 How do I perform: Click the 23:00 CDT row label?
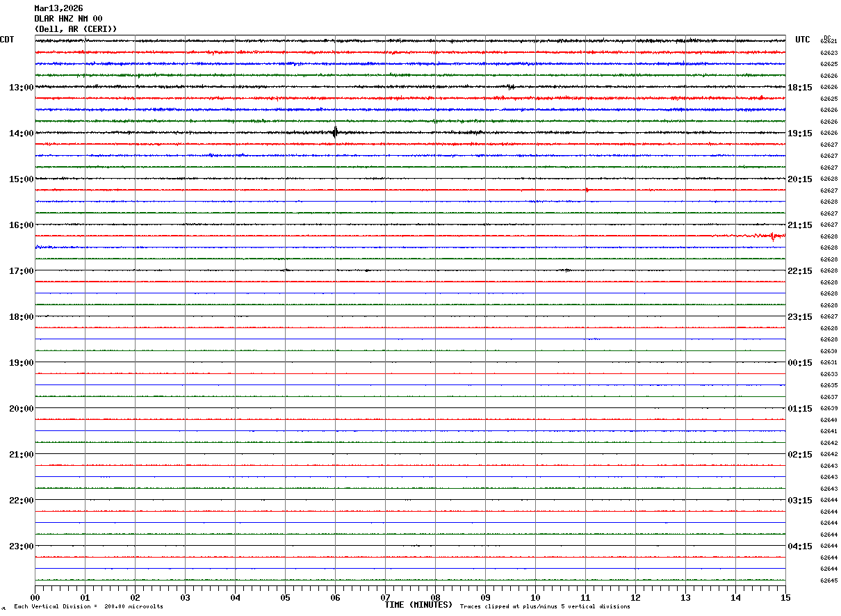21,546
